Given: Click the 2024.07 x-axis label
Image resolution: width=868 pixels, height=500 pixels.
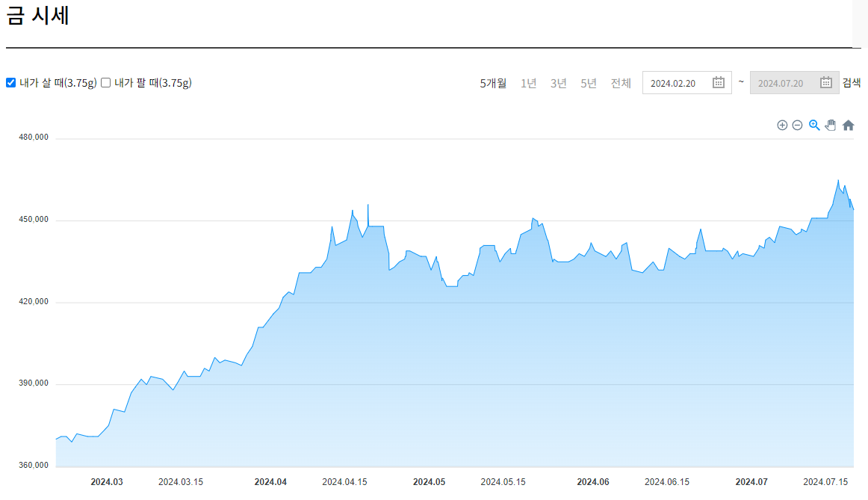Looking at the screenshot, I should pos(751,482).
